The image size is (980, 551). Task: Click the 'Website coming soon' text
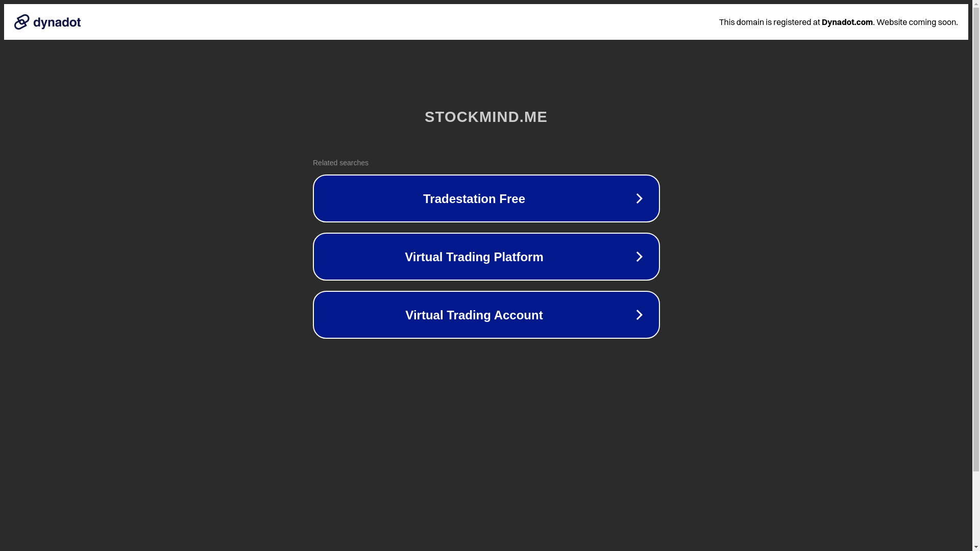pyautogui.click(x=917, y=22)
